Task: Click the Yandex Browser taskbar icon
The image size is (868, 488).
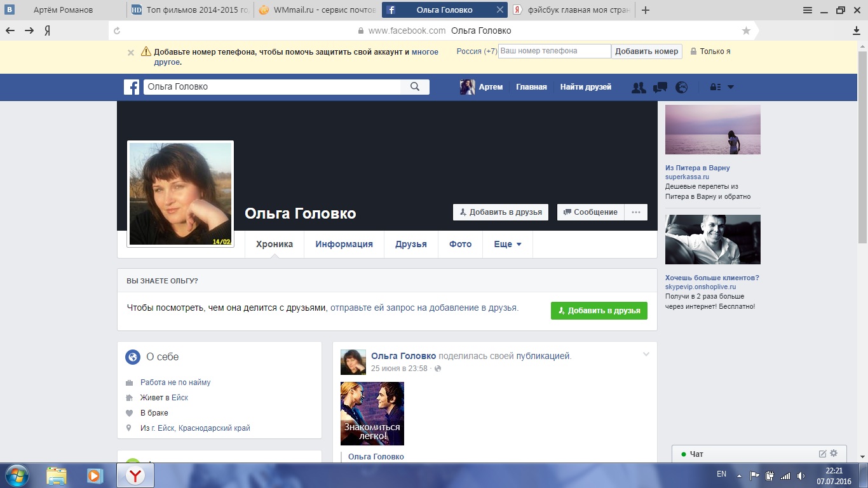Action: coord(135,475)
